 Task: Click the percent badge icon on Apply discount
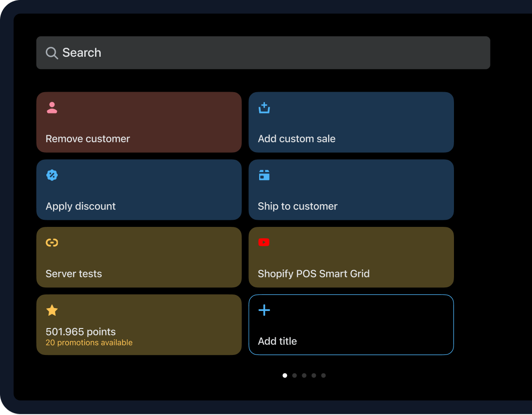pyautogui.click(x=52, y=175)
